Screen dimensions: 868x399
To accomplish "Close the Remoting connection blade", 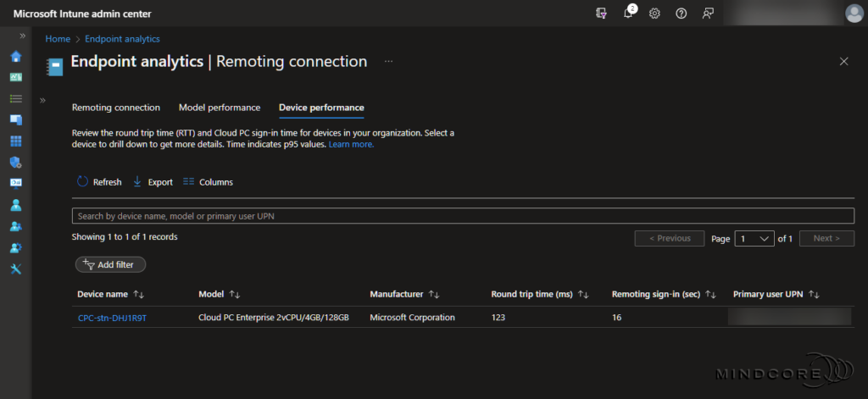I will click(843, 62).
